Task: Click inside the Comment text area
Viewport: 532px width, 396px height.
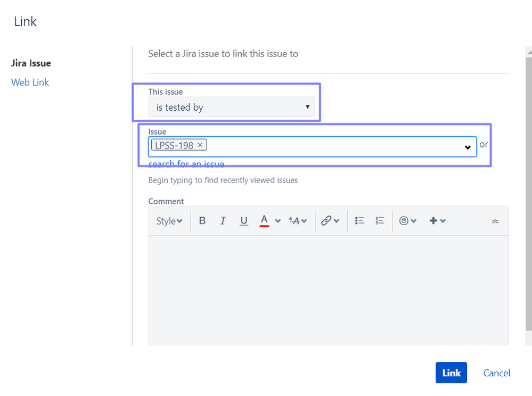Action: click(328, 290)
